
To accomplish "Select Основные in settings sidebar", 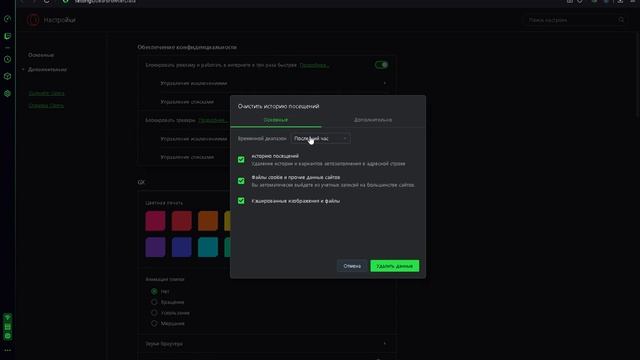I will 41,55.
